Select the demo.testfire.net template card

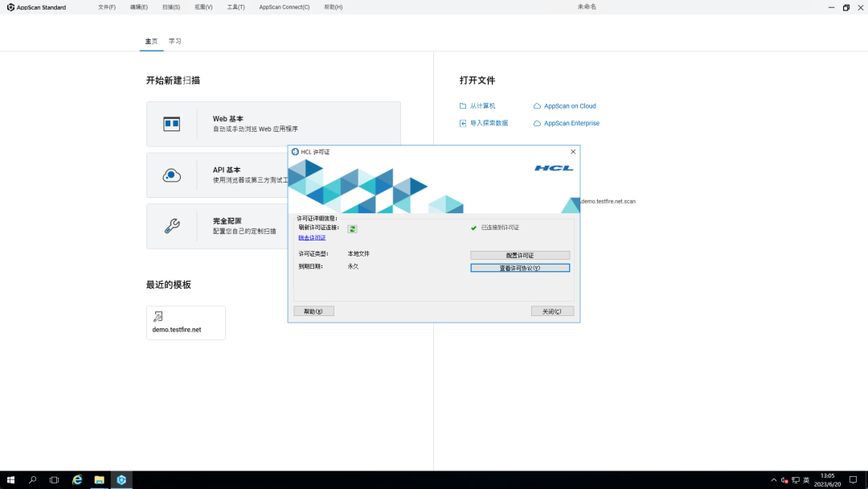(x=186, y=323)
